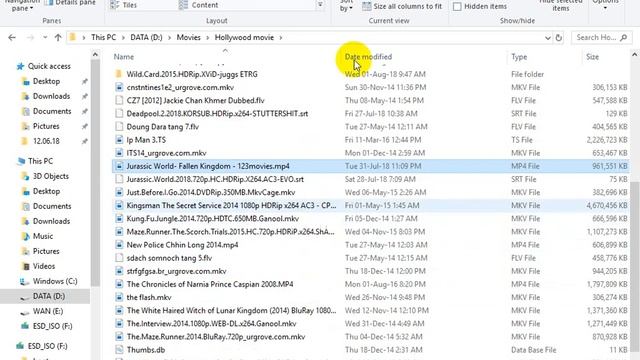Click the navigation pane scrollbar thumb
Screen dimensions: 640x360
(95, 173)
